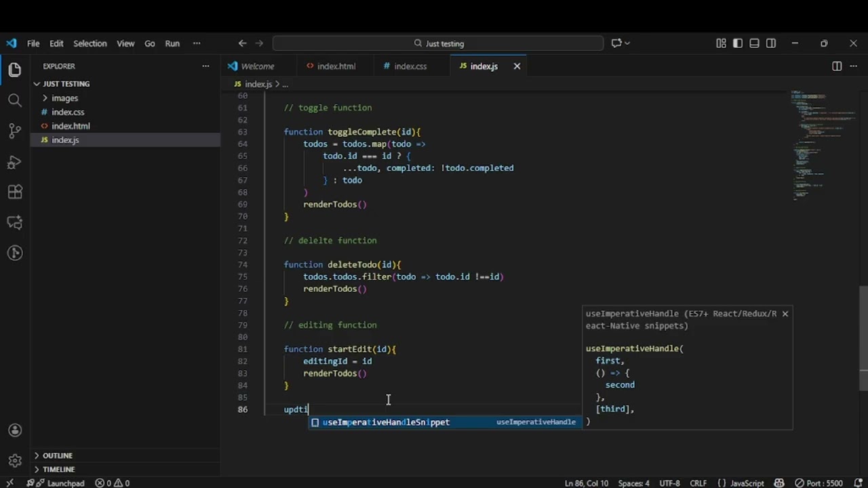Toggle the bottom panel visibility
The image size is (868, 488).
(x=754, y=43)
